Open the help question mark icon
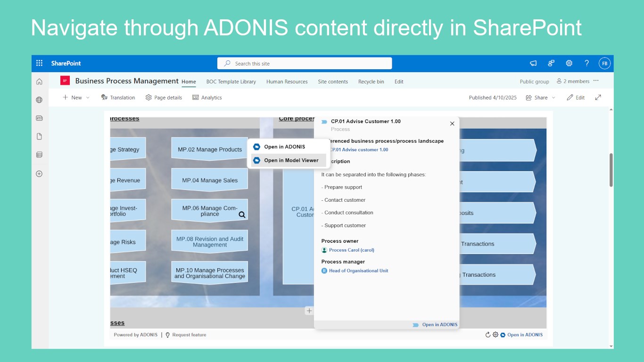This screenshot has width=644, height=362. [x=586, y=63]
